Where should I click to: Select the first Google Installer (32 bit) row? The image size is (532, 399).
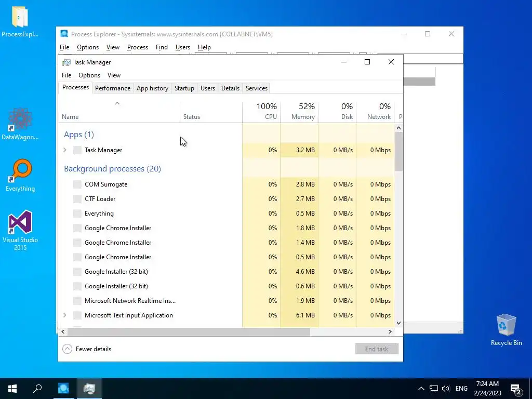point(227,271)
